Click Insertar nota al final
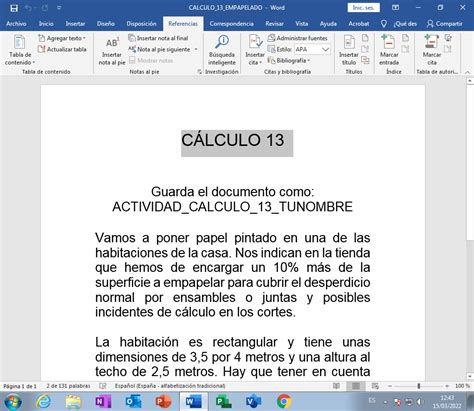The image size is (474, 411). point(159,38)
